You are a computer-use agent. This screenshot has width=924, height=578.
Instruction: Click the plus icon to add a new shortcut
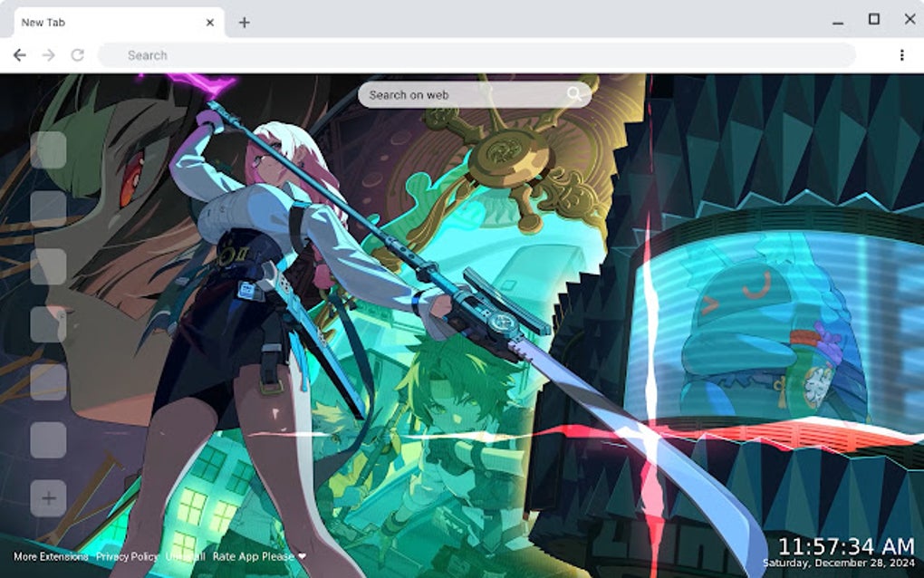point(50,496)
